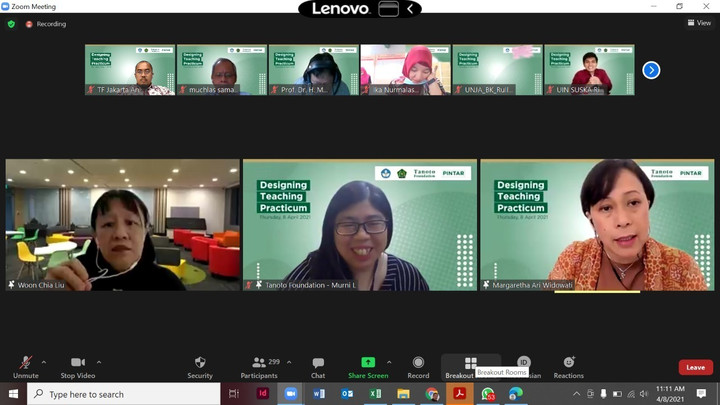Click the Windows search box
720x405 pixels.
pos(124,394)
